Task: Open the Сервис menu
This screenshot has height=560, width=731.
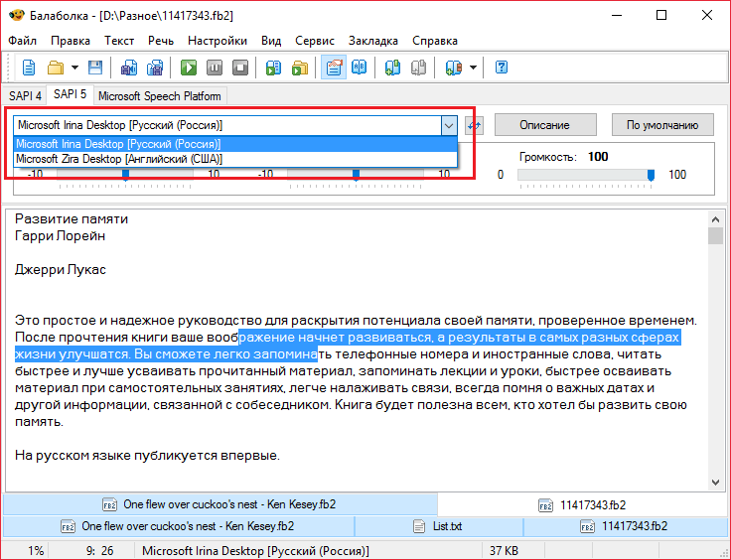Action: [x=315, y=41]
